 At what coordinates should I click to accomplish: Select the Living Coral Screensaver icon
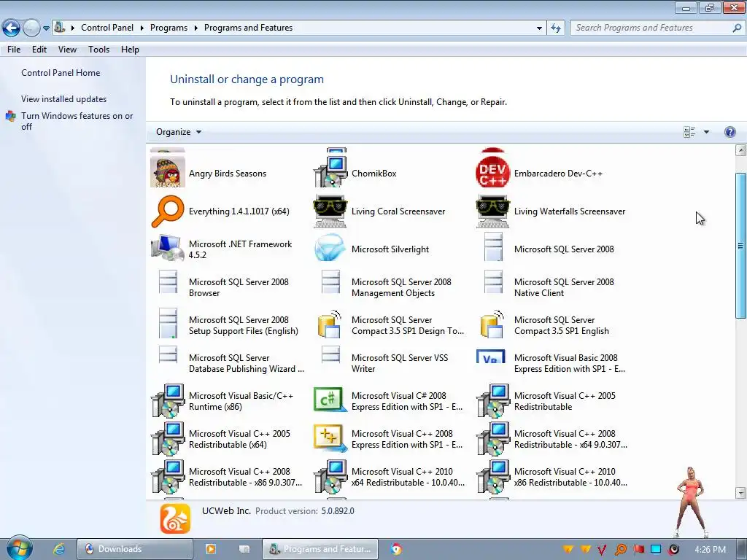pyautogui.click(x=330, y=211)
